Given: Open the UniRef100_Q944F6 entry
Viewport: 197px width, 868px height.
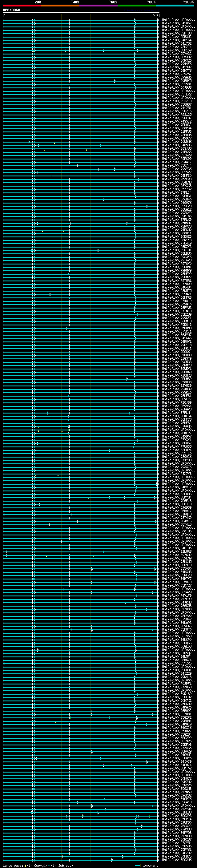Looking at the screenshot, I should tap(177, 64).
